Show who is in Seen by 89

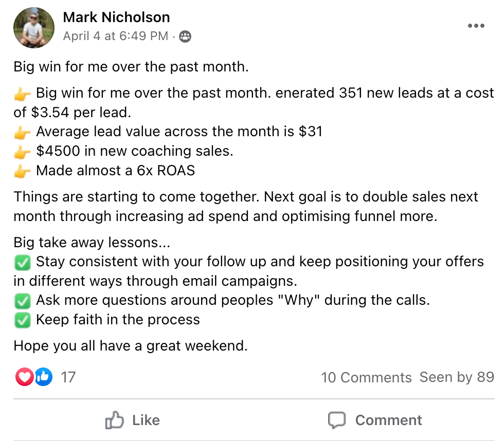coord(457,377)
